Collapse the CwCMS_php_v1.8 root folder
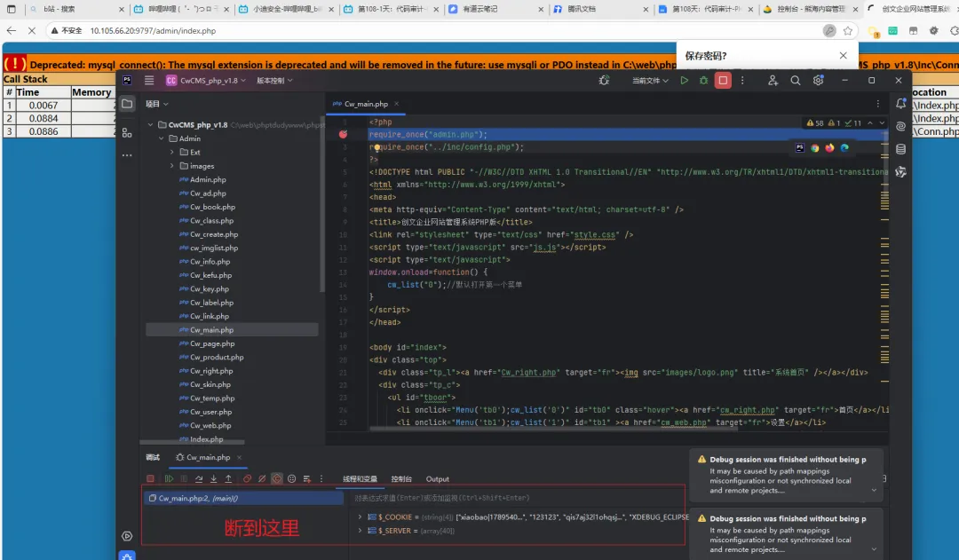959x560 pixels. [x=150, y=125]
